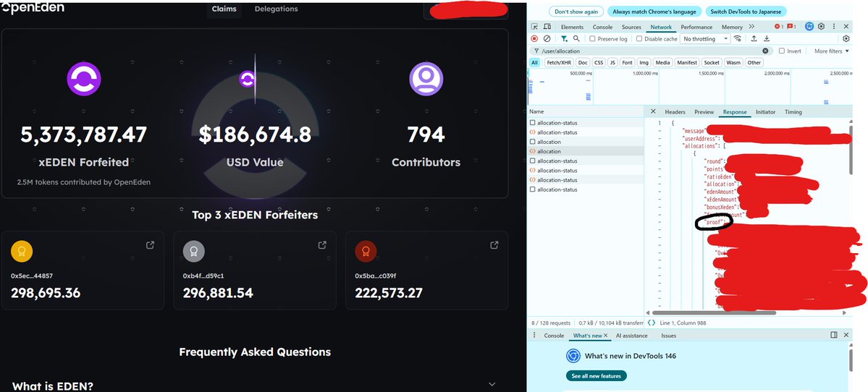868x392 pixels.
Task: Open the drawer three-dot menu beside Console
Action: coord(534,336)
